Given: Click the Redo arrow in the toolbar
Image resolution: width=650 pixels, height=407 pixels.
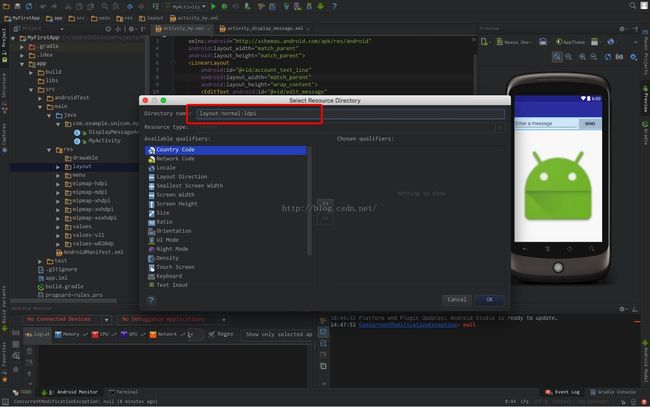Looking at the screenshot, I should tap(54, 6).
